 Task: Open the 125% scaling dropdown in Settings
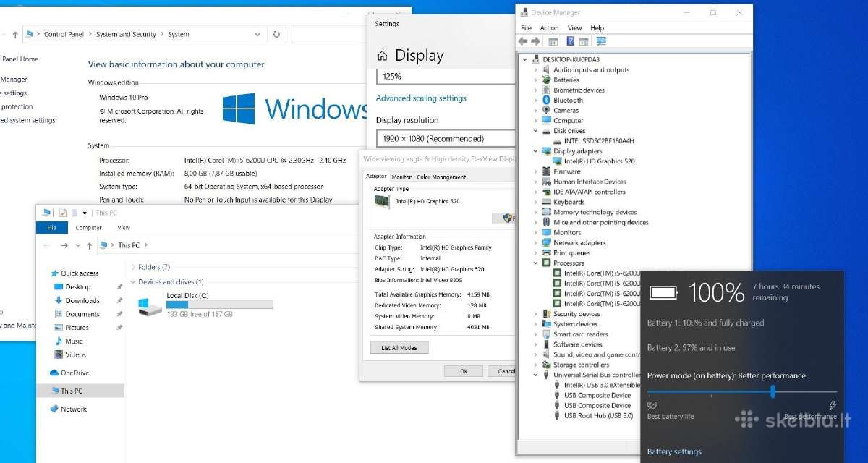point(446,77)
